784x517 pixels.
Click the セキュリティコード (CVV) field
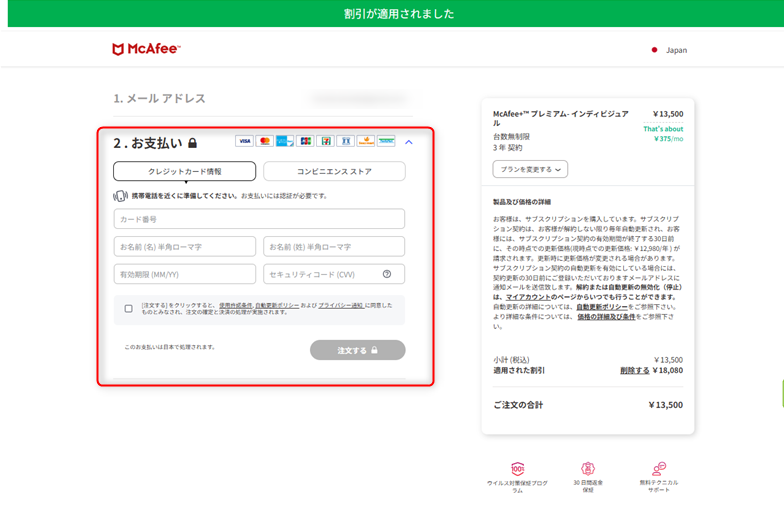point(334,274)
